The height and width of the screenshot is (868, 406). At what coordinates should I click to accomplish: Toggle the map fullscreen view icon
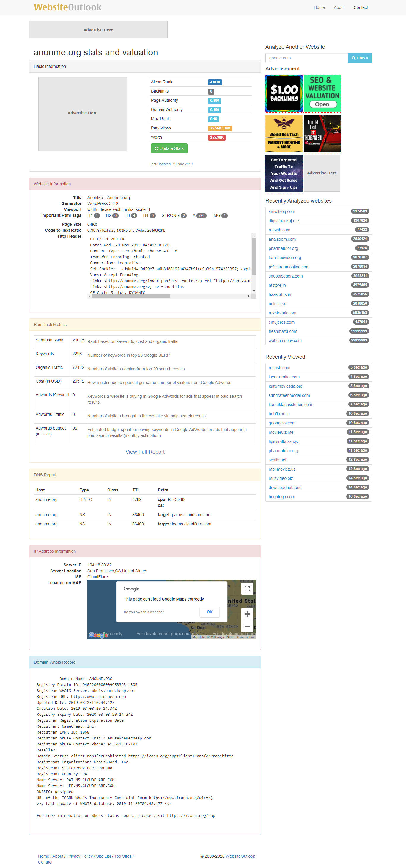(x=247, y=588)
